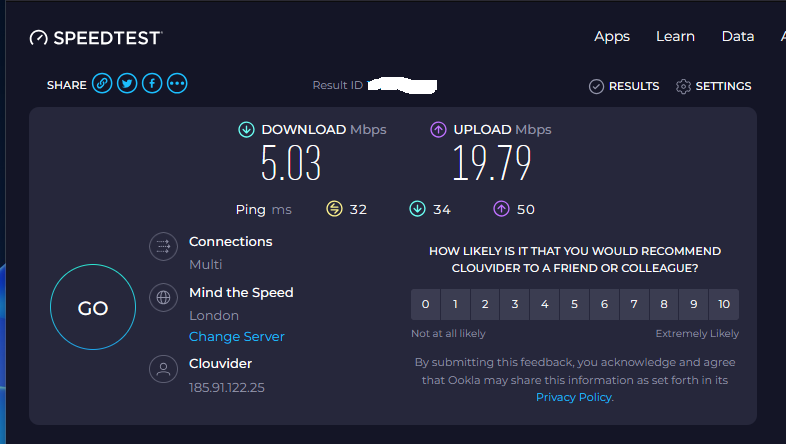The image size is (786, 444).
Task: Share result on Facebook icon
Action: click(x=152, y=83)
